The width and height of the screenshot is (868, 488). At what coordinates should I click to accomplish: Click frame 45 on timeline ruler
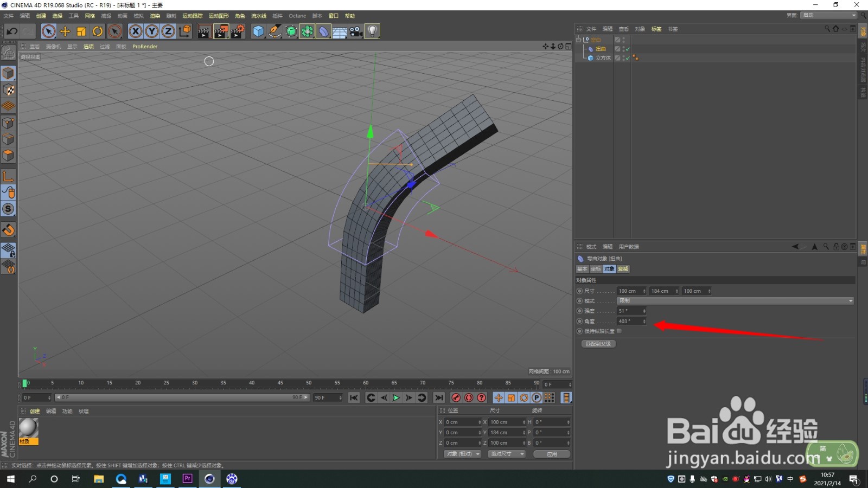click(x=280, y=383)
